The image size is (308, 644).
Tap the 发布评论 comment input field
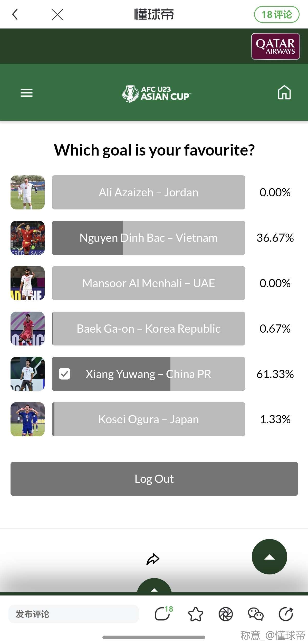(x=74, y=614)
